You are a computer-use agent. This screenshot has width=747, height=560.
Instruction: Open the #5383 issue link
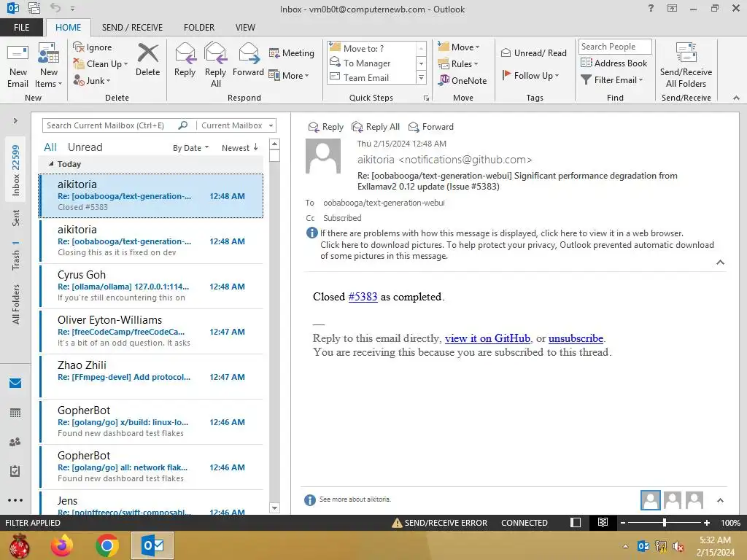pyautogui.click(x=363, y=297)
